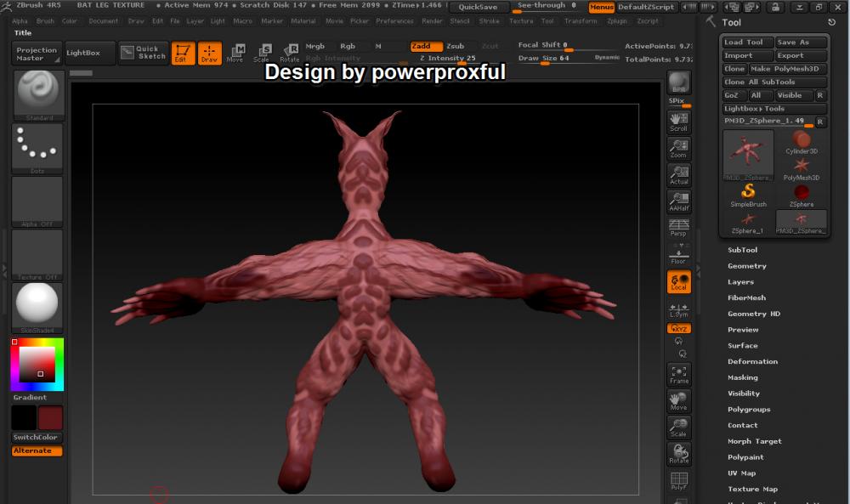Click the Z Intensity slider
This screenshot has height=504, width=850.
pyautogui.click(x=448, y=59)
